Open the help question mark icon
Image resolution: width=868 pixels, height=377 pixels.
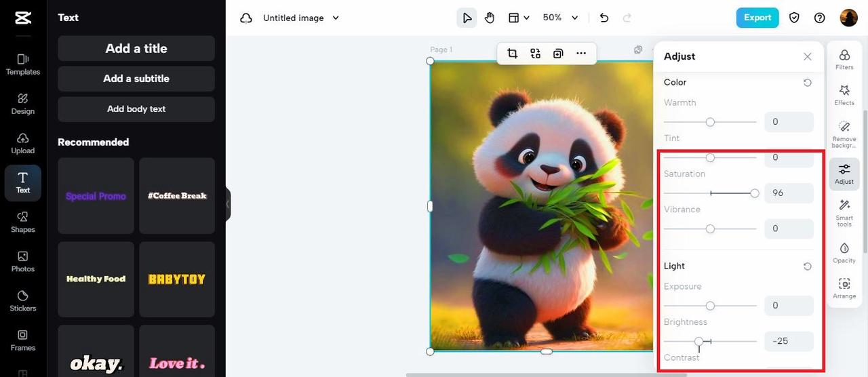click(820, 18)
